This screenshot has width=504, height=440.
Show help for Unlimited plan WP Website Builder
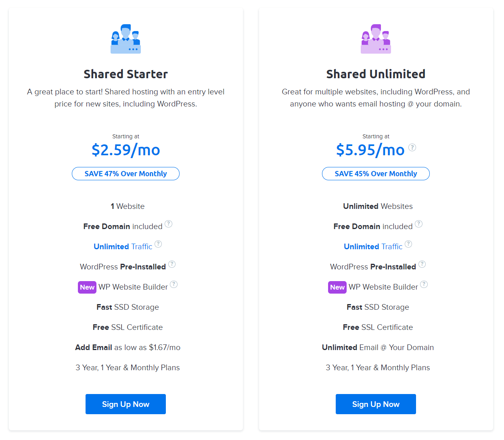click(424, 284)
